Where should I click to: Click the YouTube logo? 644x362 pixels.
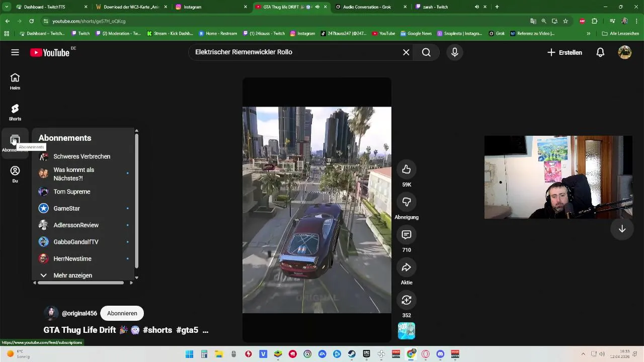coord(49,52)
